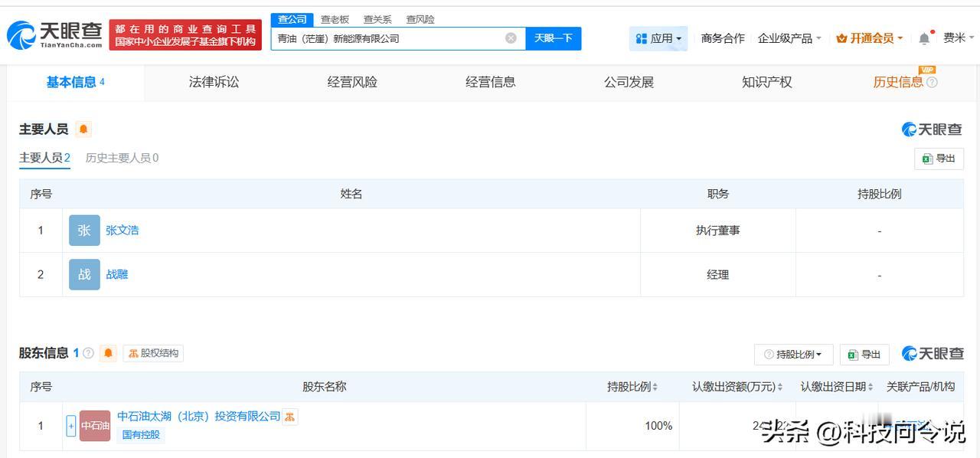Click the structure icon after 中石油太湖 name
This screenshot has height=458, width=980.
coord(290,417)
